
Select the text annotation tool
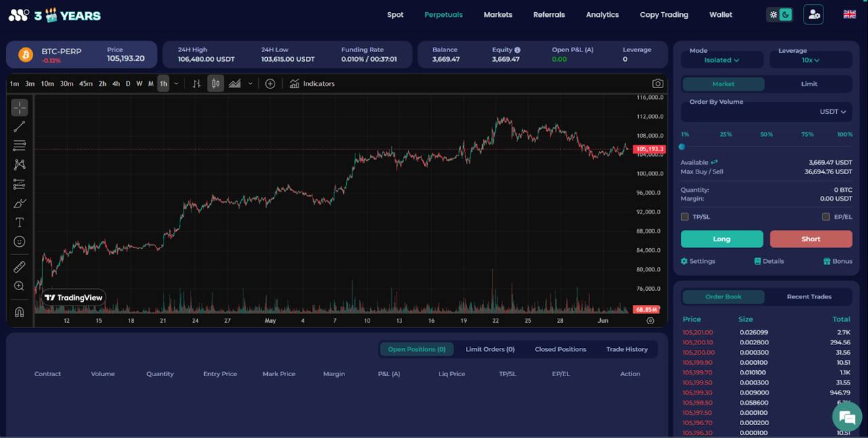[x=20, y=222]
